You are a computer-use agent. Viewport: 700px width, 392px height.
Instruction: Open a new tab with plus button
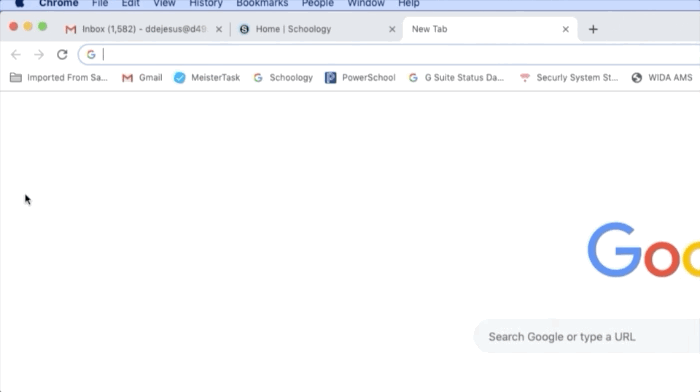point(593,29)
